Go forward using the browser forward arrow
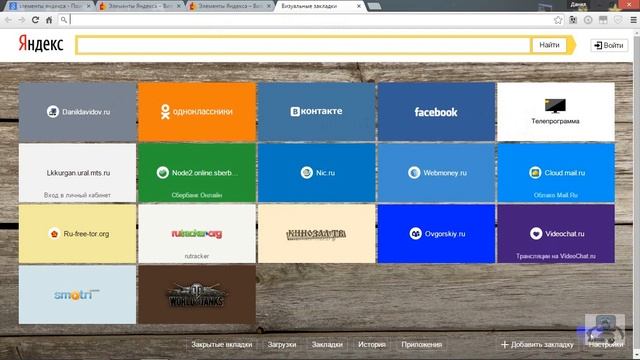 click(x=22, y=20)
